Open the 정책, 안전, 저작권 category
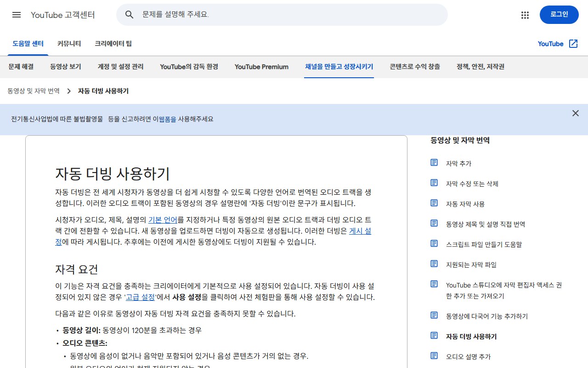Screen dimensions: 588x368 pyautogui.click(x=481, y=67)
